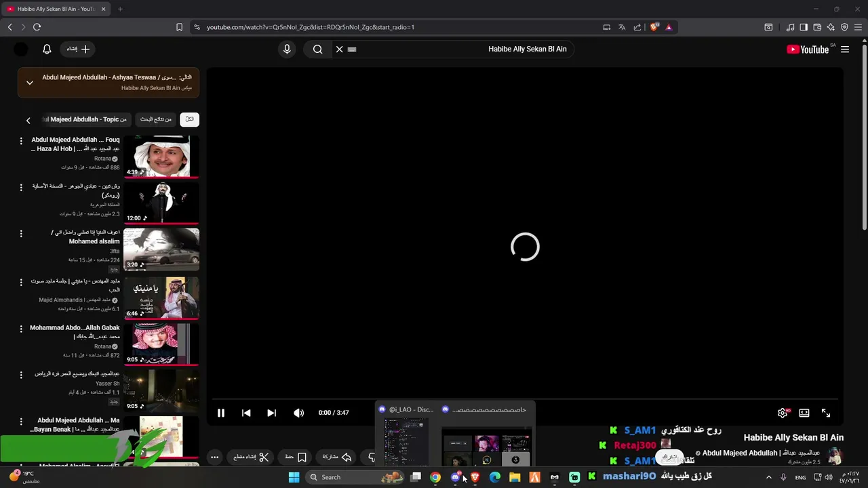
Task: Open the Allah Gabak 9:05 thumbnail
Action: coord(161,344)
